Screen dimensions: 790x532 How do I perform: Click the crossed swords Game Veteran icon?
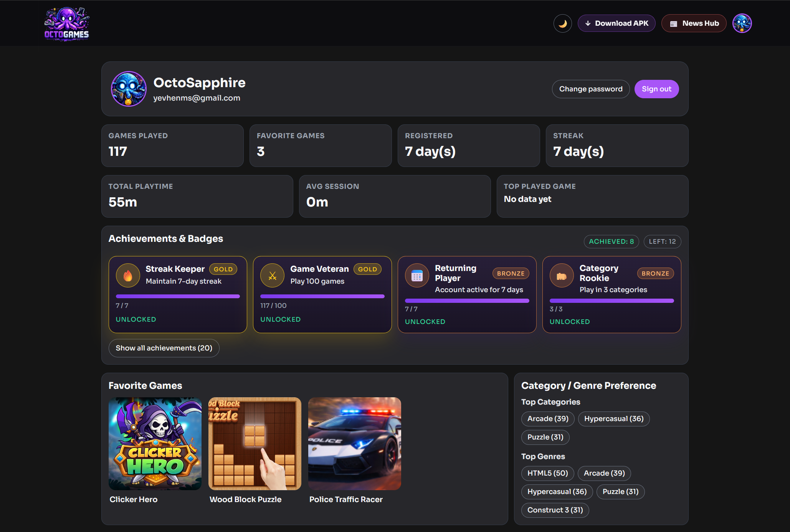[272, 275]
